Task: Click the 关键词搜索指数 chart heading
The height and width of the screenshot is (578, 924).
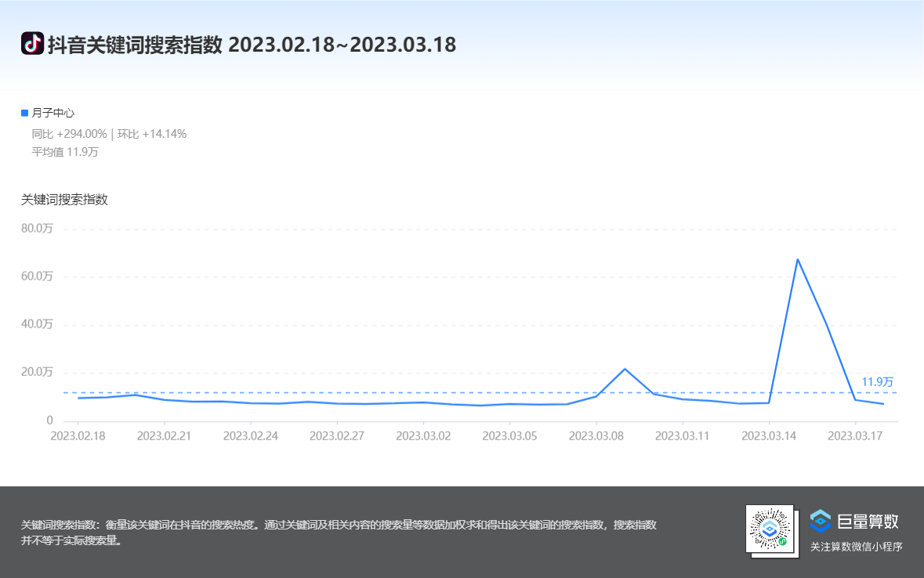Action: 64,200
